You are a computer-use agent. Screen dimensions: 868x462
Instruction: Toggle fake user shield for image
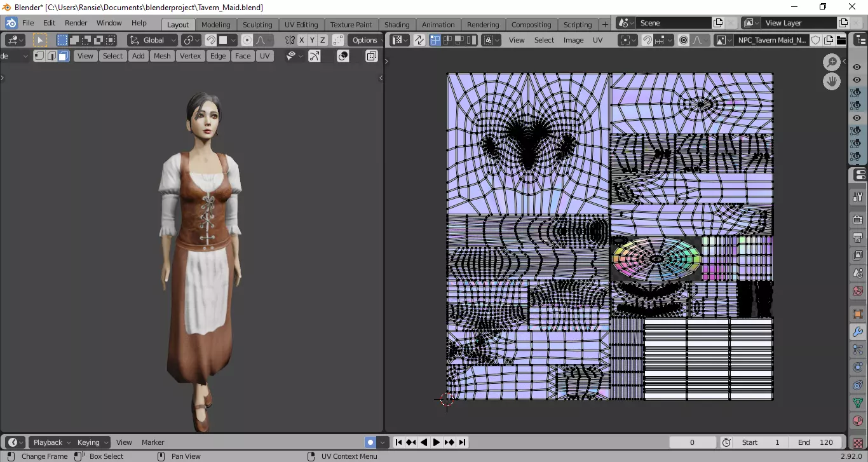click(x=817, y=40)
